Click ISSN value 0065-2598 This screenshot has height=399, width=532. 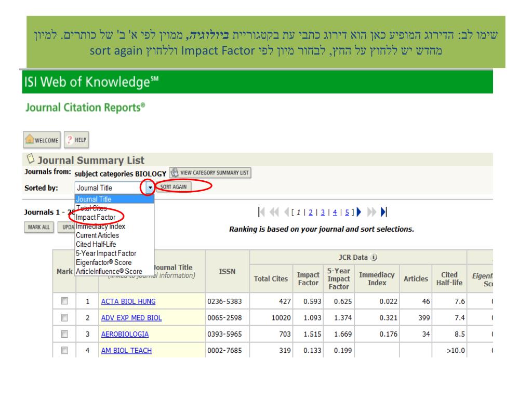coord(224,318)
